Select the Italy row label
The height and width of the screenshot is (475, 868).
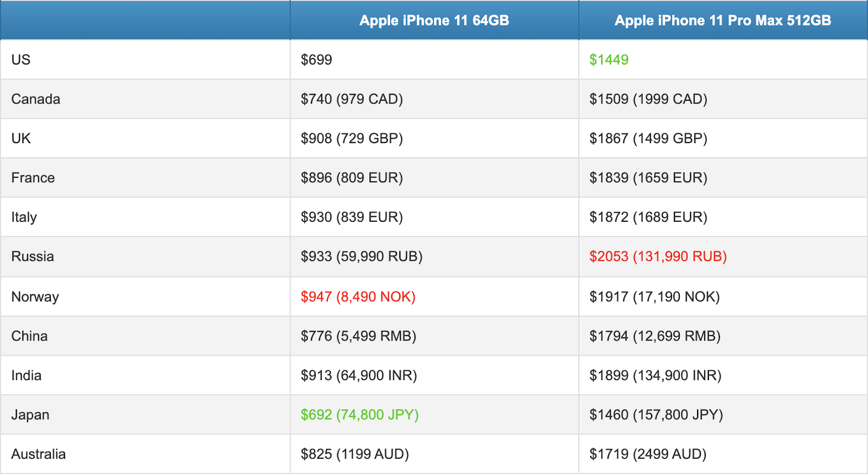coord(24,217)
